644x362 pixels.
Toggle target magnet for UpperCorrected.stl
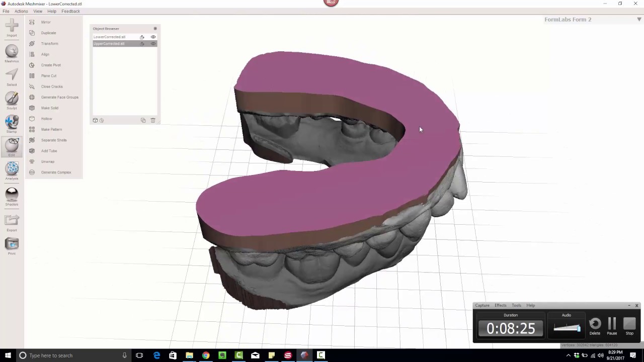[x=142, y=43]
